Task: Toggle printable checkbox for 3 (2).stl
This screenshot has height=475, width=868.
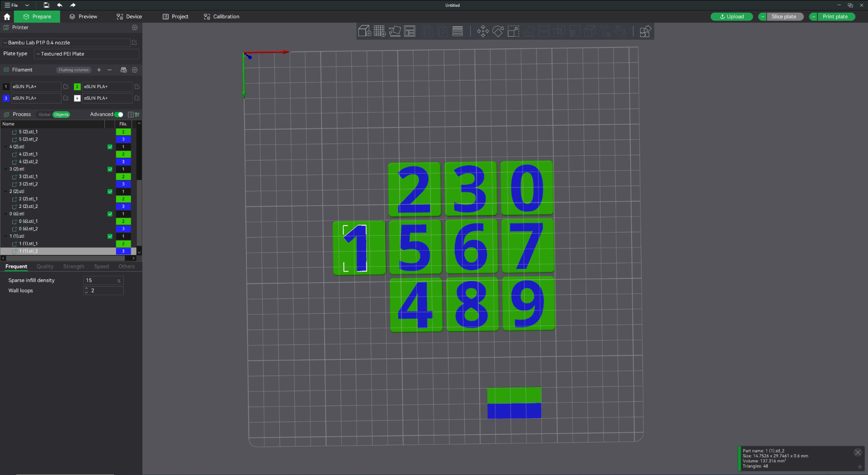Action: (110, 169)
